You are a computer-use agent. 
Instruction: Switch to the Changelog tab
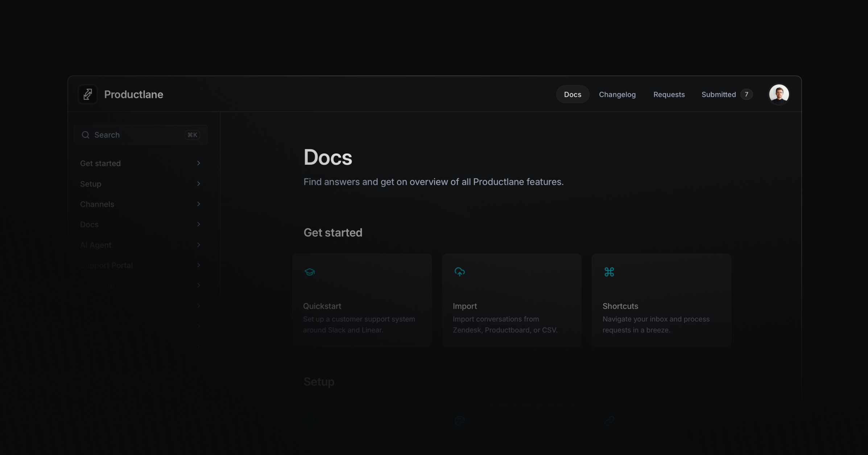click(617, 94)
